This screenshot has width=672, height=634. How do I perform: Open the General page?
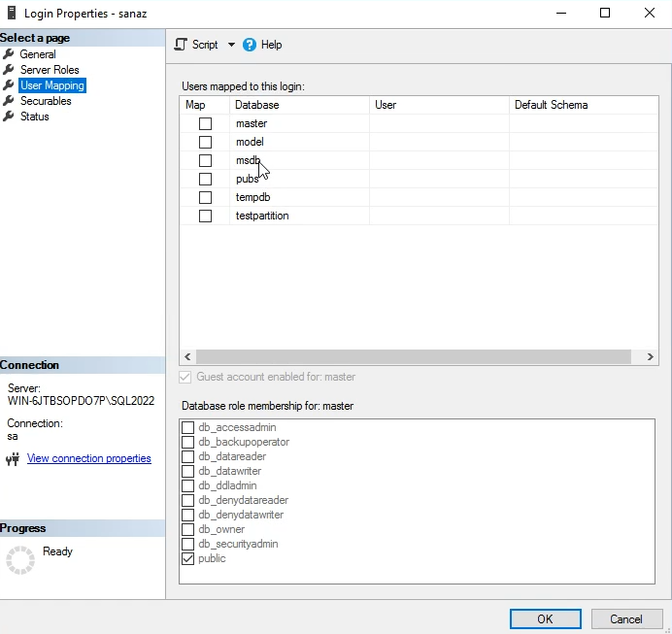tap(38, 54)
